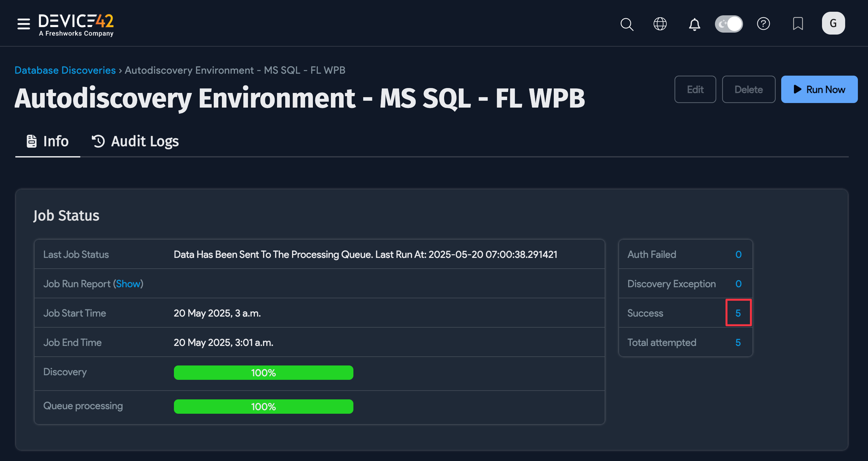This screenshot has height=461, width=868.
Task: Open the Success count of 5
Action: pos(737,313)
